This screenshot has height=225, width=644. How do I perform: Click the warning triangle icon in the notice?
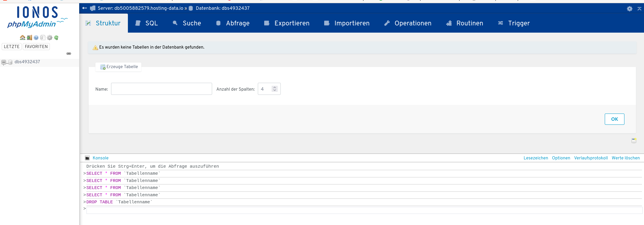coord(95,47)
